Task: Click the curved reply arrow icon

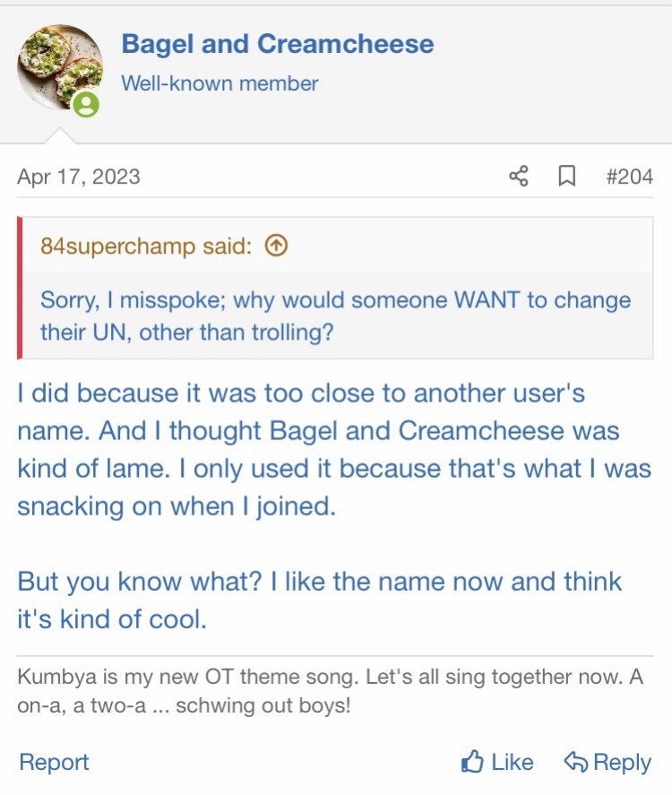Action: 575,763
